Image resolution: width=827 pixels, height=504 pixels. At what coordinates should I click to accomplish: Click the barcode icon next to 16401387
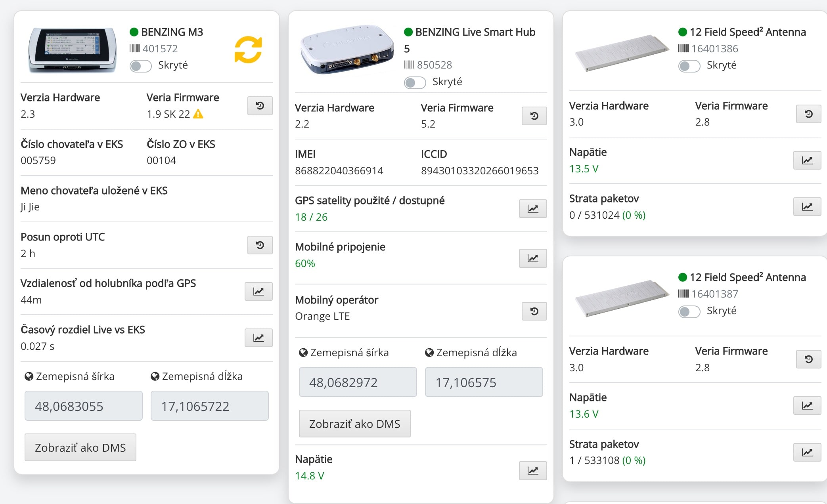683,294
